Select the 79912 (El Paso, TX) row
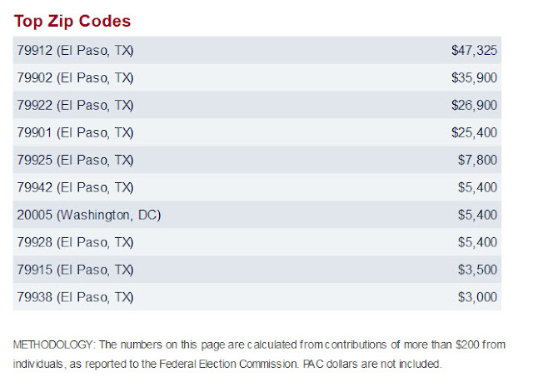Screen dimensions: 533x392 coord(257,50)
